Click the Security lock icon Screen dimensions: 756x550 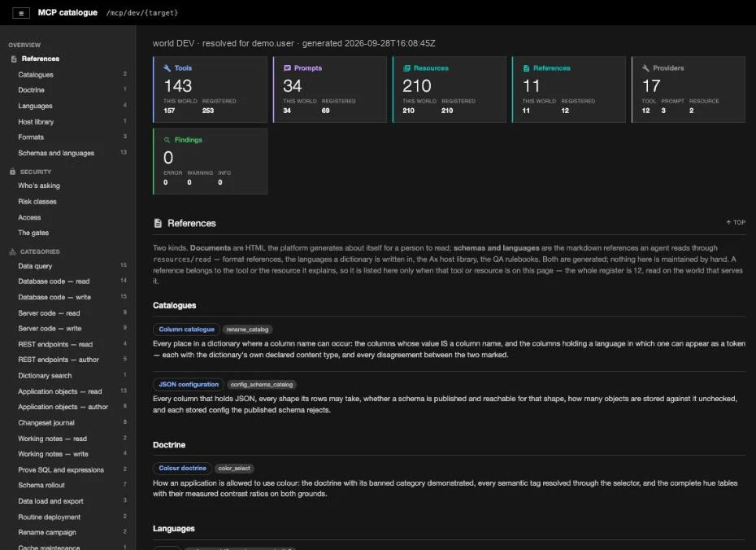[12, 172]
